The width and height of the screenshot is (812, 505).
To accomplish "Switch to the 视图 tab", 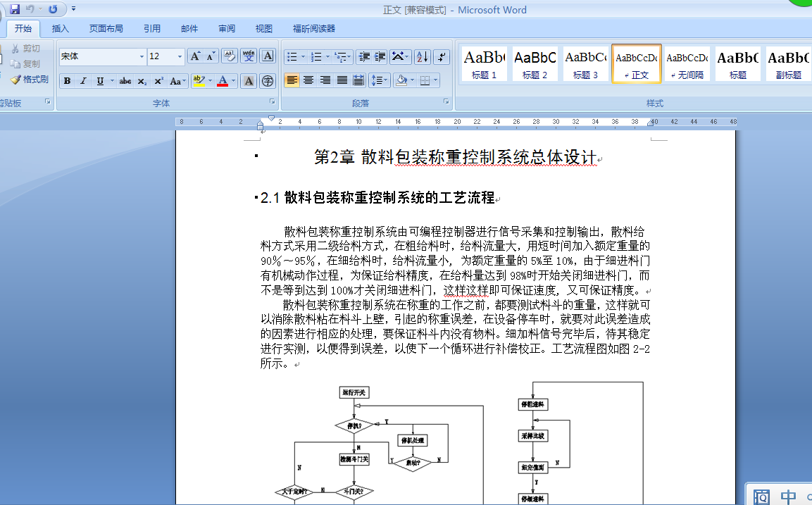I will pyautogui.click(x=263, y=28).
